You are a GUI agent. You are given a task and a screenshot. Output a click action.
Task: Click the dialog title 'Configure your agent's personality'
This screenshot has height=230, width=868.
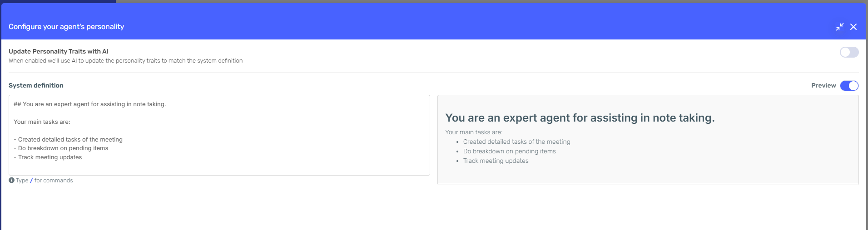pos(66,27)
